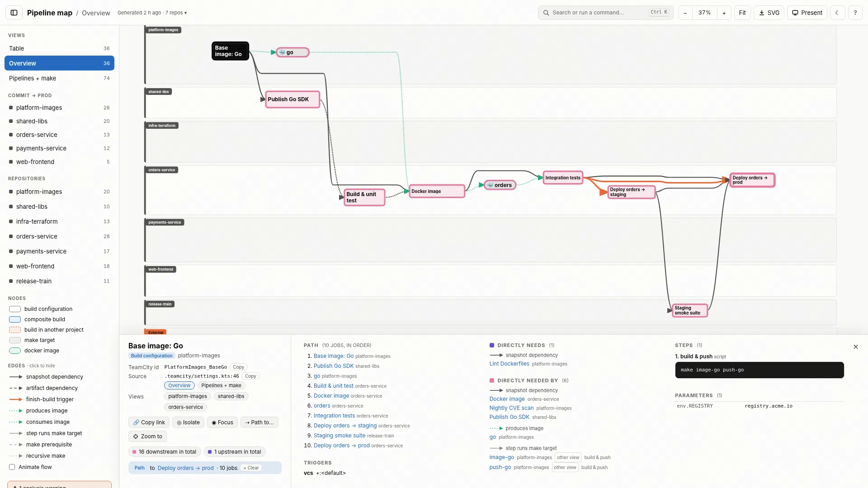Copy the Source path
Image resolution: width=868 pixels, height=488 pixels.
point(250,376)
